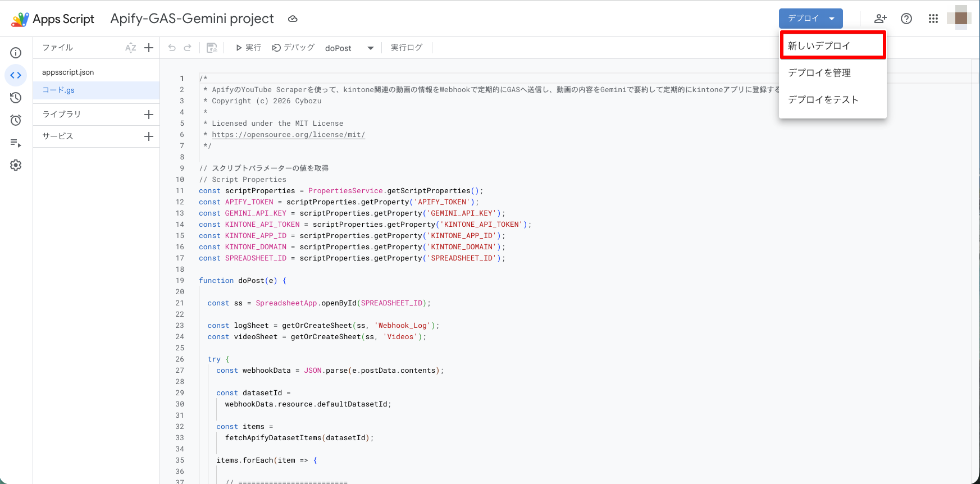Click the save project floppy disk icon
Screen dimensions: 980x484
[212, 48]
